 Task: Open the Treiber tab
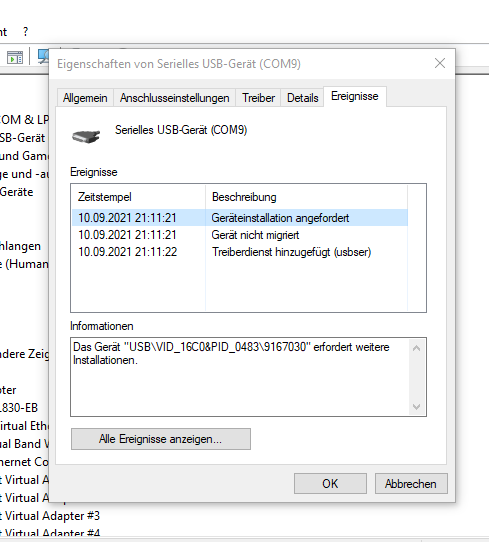258,98
